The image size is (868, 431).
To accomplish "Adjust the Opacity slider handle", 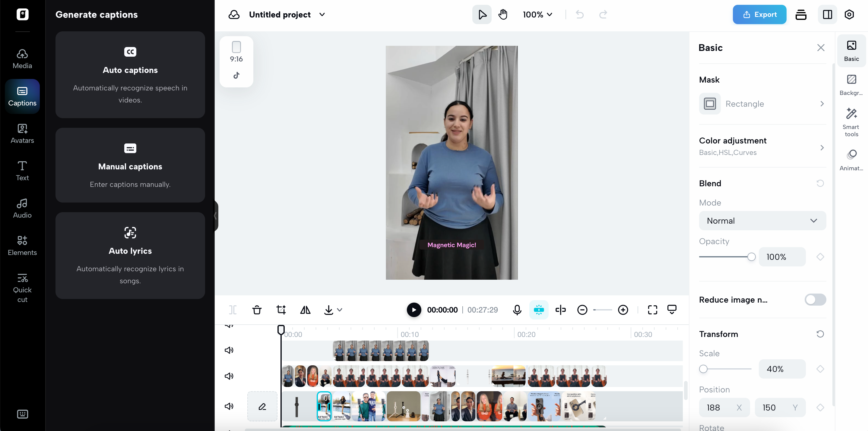I will point(751,257).
